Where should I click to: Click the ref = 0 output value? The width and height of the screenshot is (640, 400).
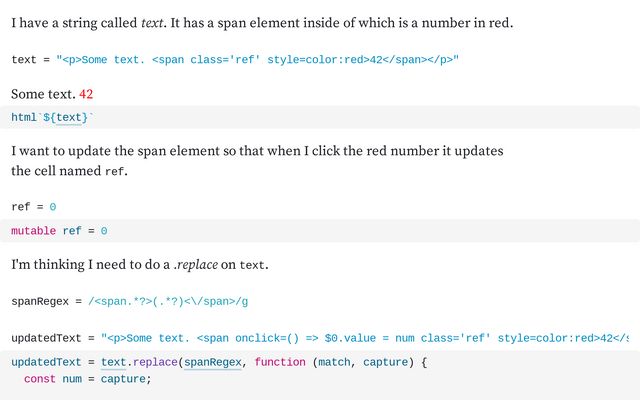[x=53, y=207]
